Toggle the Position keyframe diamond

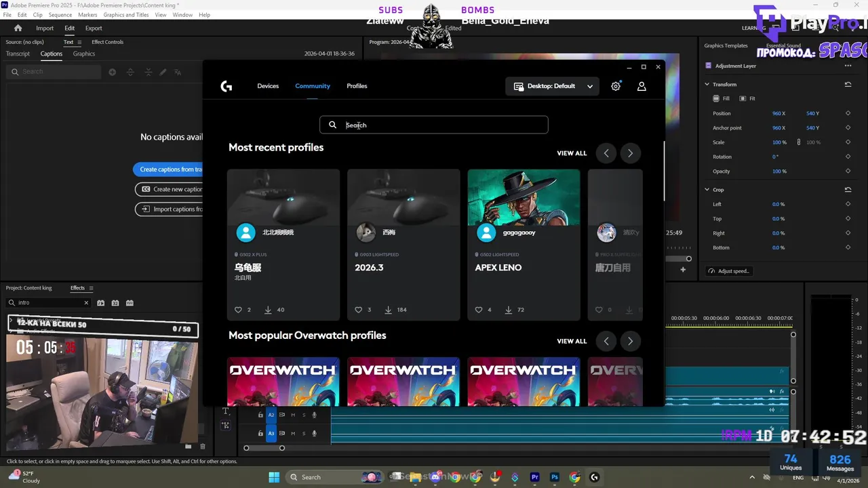click(x=848, y=113)
